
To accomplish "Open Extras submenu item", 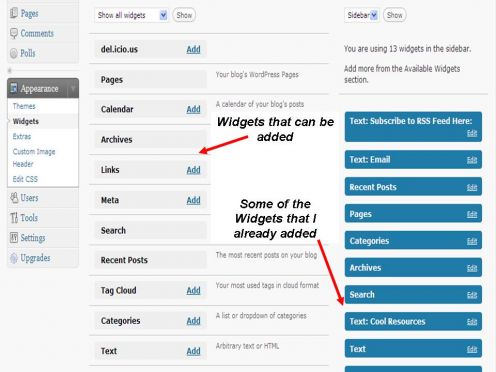I will click(x=22, y=136).
